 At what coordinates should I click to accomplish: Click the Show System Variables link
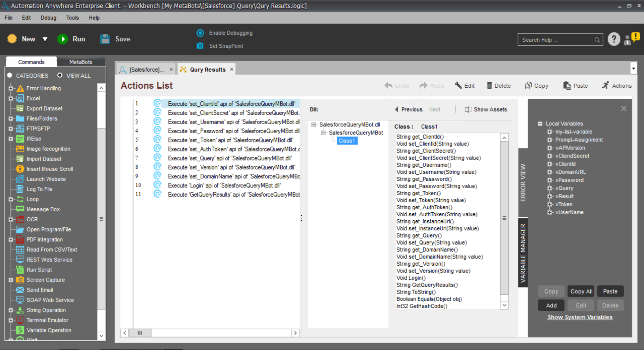580,317
